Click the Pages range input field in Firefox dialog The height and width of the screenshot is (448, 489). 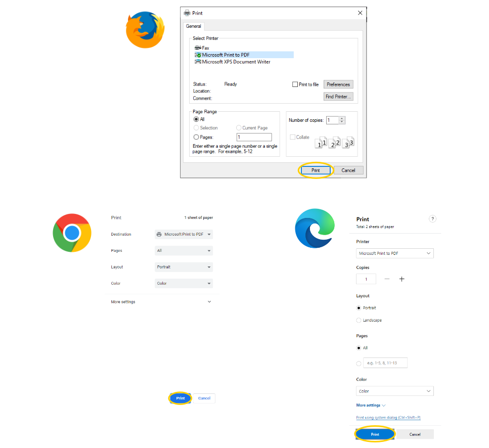tap(254, 137)
